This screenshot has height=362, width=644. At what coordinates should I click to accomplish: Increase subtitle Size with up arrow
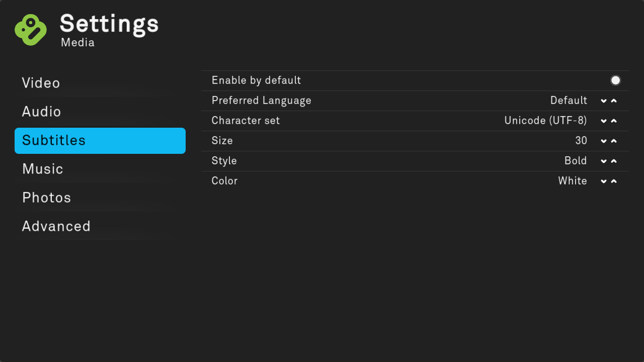click(x=614, y=141)
